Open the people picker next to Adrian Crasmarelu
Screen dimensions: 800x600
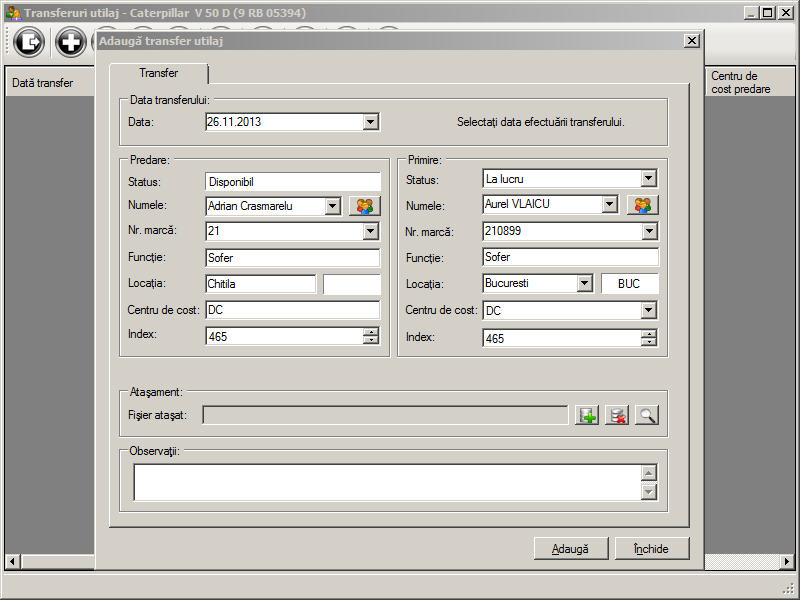pyautogui.click(x=364, y=206)
